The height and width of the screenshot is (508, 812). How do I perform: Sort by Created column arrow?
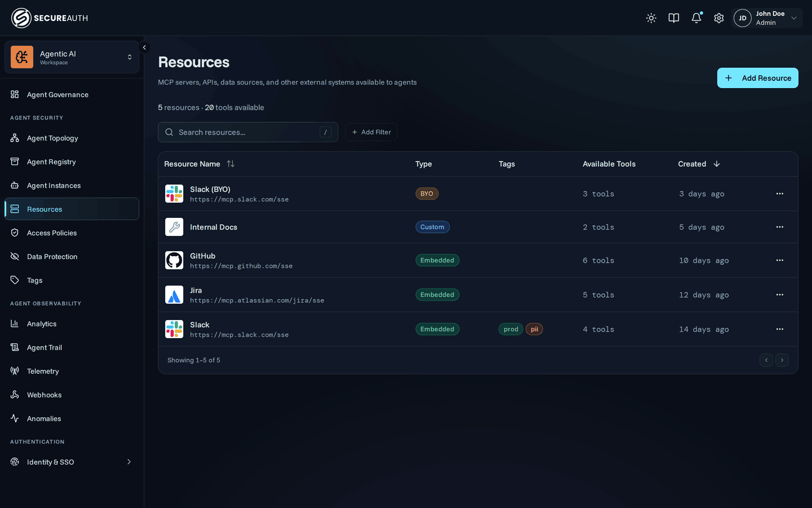717,164
